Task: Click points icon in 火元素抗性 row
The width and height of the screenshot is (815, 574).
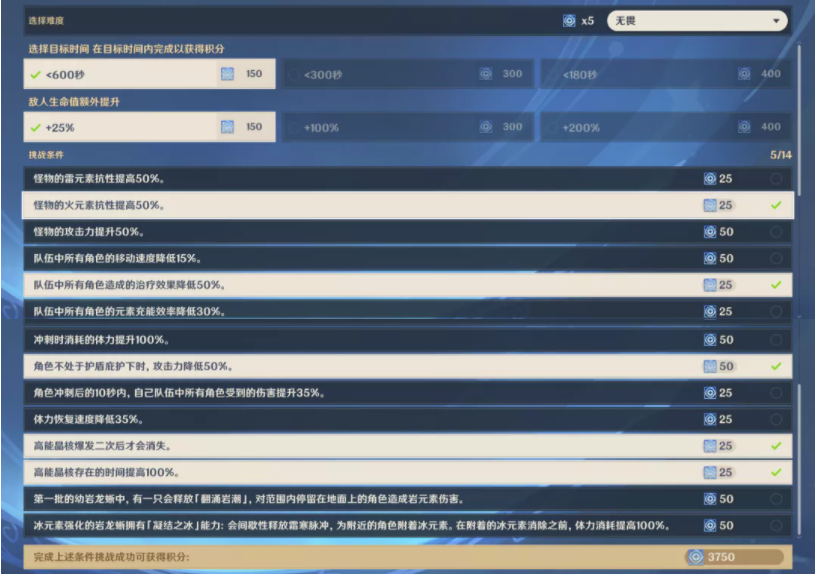Action: pos(710,205)
